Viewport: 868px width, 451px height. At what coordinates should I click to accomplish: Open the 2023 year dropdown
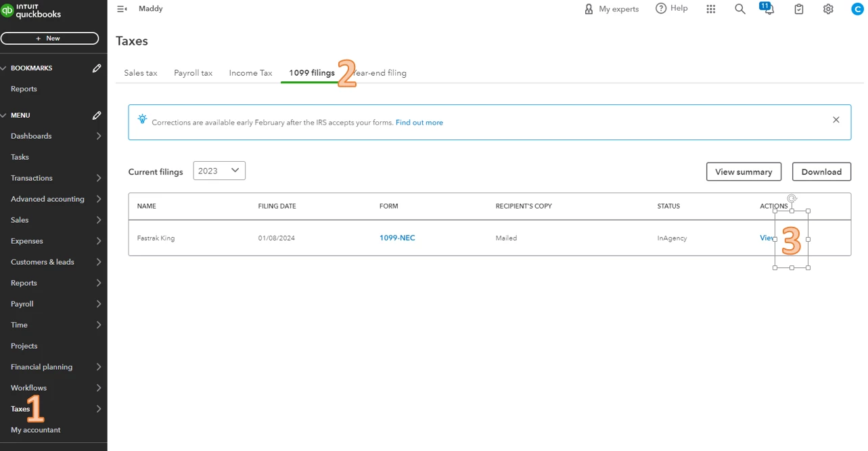click(219, 171)
